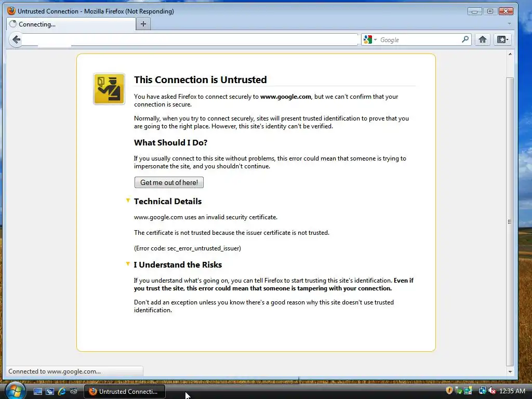Open a new tab with plus button
Image resolution: width=532 pixels, height=399 pixels.
tap(143, 24)
